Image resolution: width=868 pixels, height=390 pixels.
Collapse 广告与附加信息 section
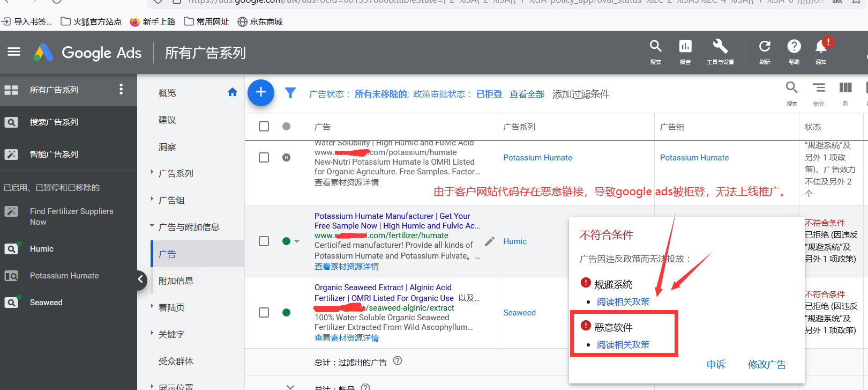[152, 226]
